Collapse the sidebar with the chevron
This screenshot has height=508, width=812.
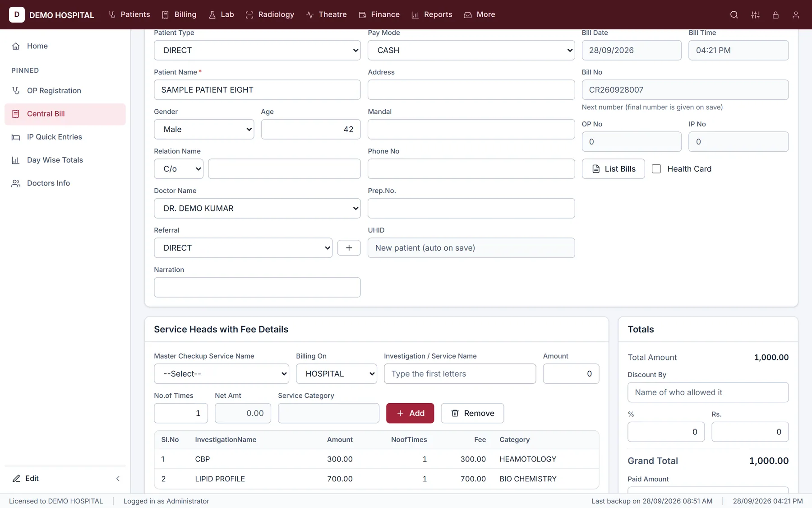[x=118, y=479]
